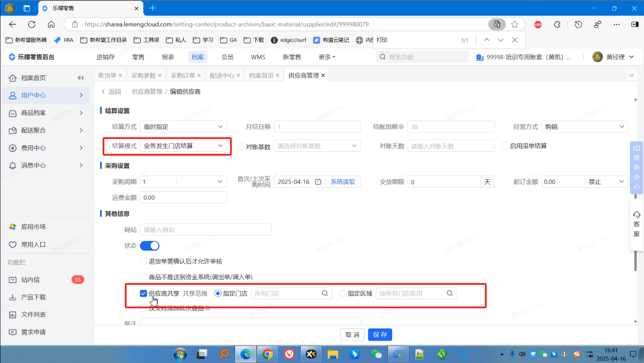The height and width of the screenshot is (363, 644).
Task: Open the 零售 top menu
Action: (138, 57)
